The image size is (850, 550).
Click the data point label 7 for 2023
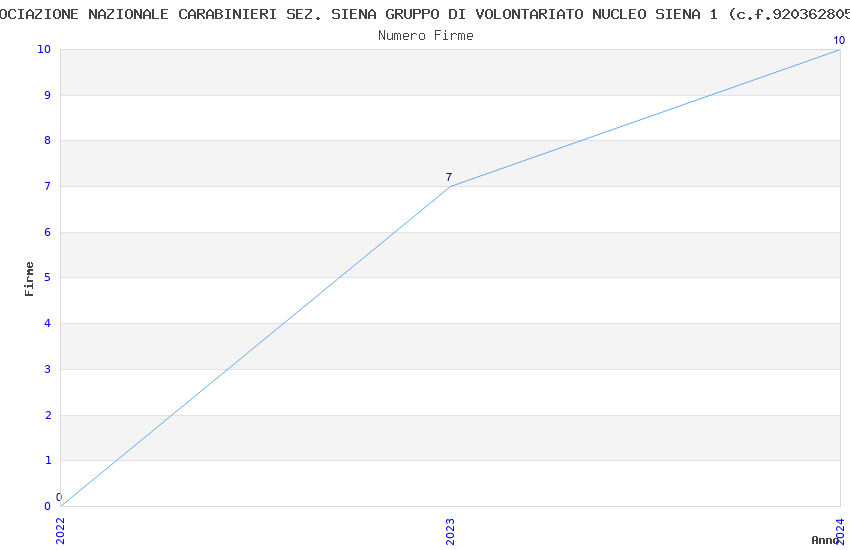coord(449,177)
